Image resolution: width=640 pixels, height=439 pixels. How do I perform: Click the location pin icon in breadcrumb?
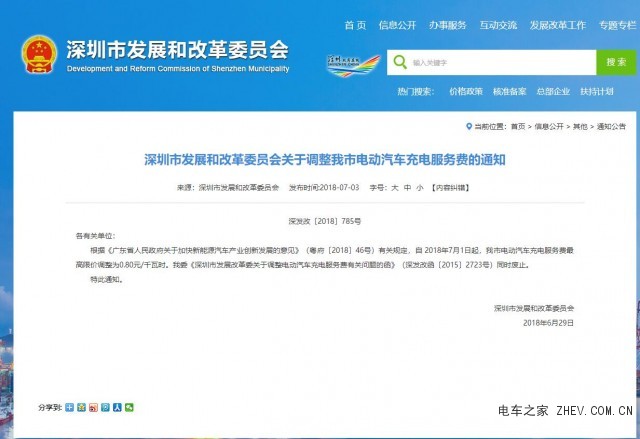pyautogui.click(x=469, y=126)
